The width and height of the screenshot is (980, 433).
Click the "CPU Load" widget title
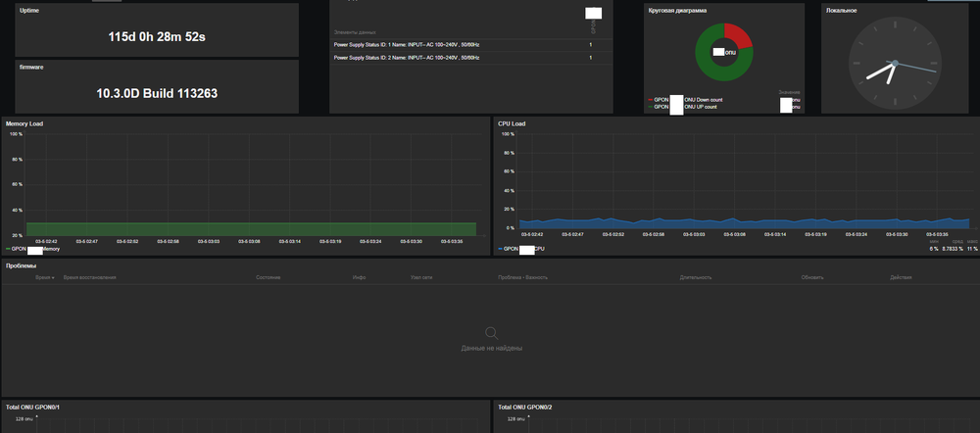[x=512, y=123]
